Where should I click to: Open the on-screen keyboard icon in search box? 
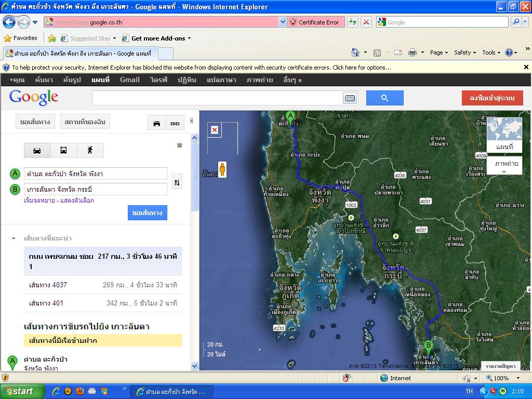pyautogui.click(x=349, y=98)
